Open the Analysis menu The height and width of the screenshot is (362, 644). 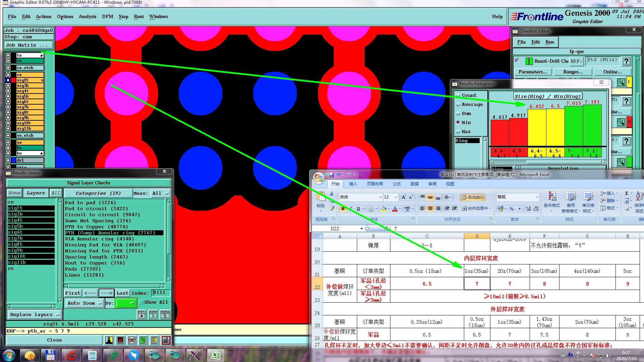click(87, 16)
